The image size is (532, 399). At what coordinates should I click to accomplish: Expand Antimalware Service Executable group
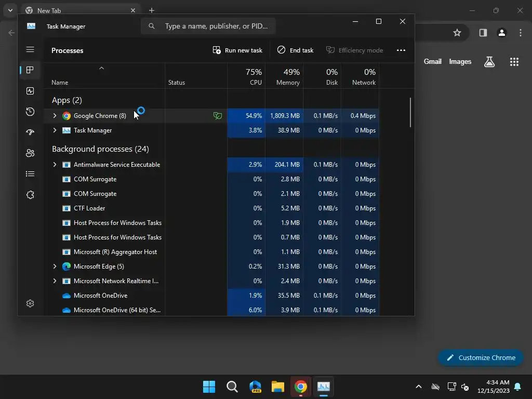(55, 165)
